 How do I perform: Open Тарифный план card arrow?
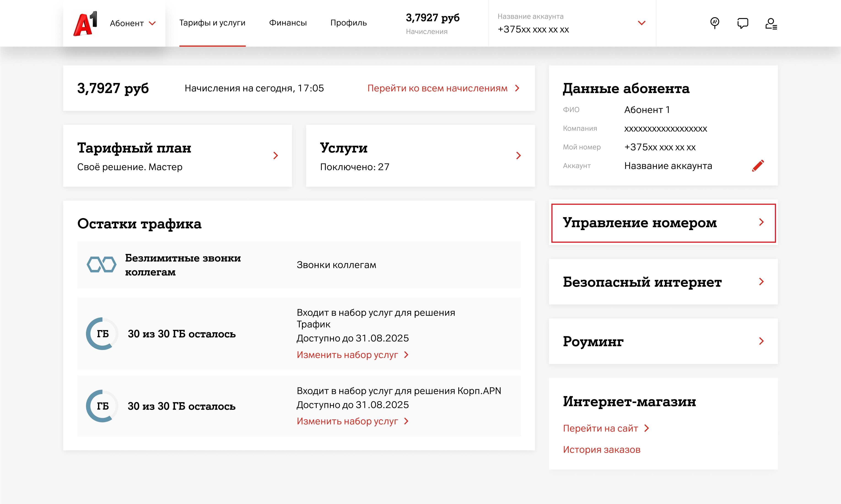click(276, 156)
